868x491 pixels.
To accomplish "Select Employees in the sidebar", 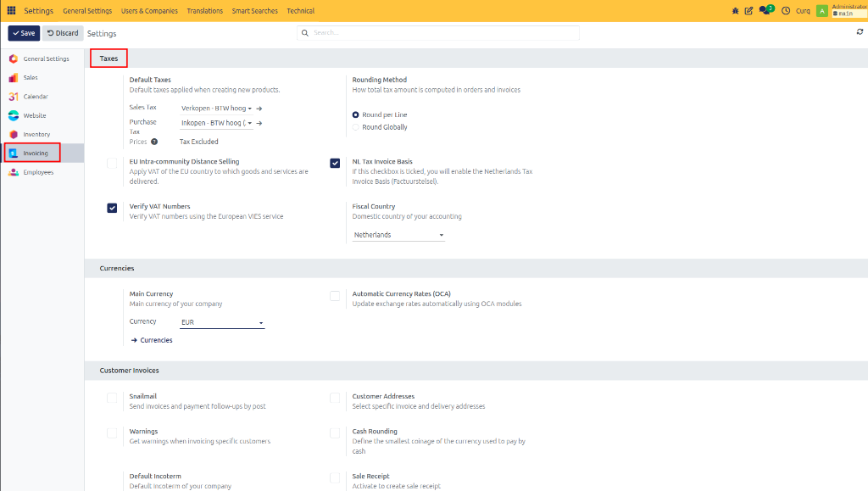I will coord(38,172).
